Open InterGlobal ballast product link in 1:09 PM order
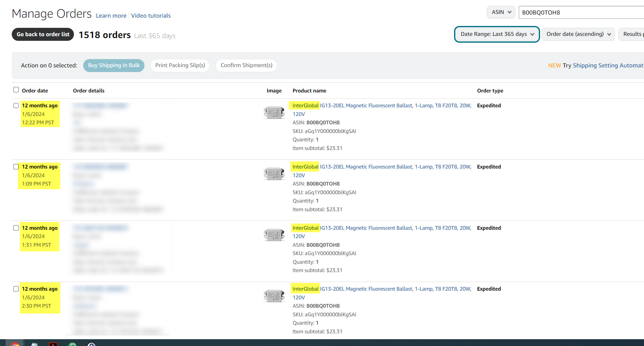 (382, 171)
